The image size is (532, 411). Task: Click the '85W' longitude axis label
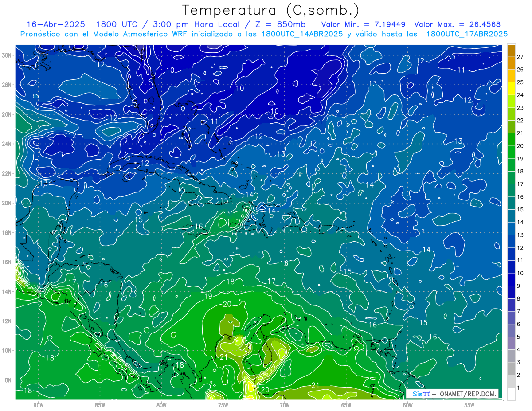coord(100,405)
